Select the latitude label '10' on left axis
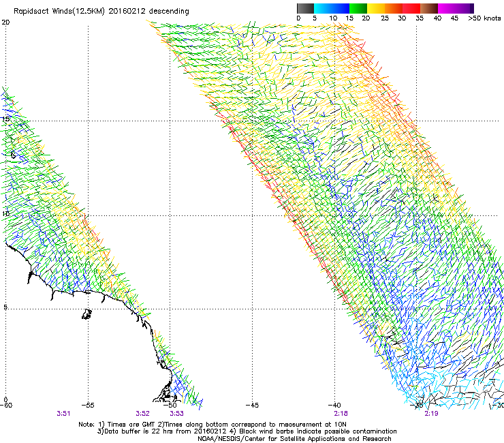The height and width of the screenshot is (443, 504). (x=5, y=214)
